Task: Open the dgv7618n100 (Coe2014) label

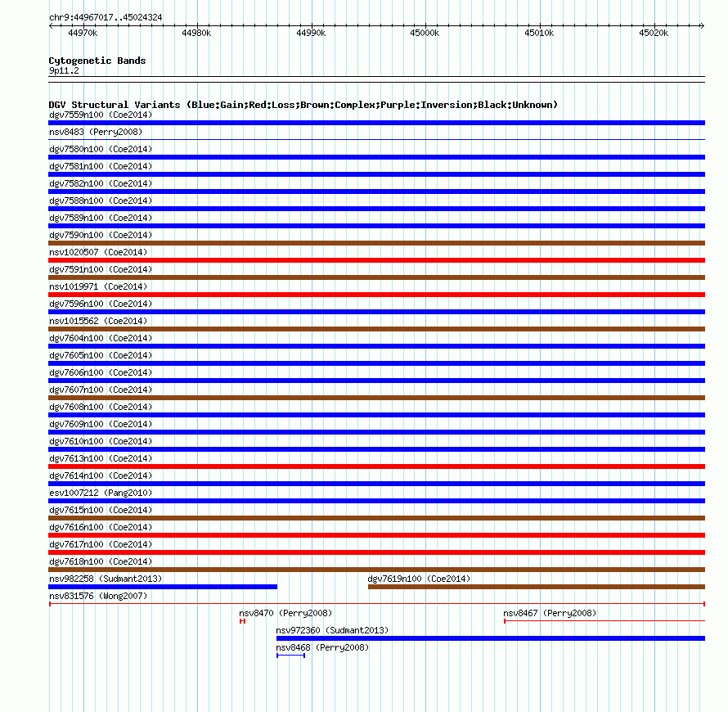Action: 101,561
